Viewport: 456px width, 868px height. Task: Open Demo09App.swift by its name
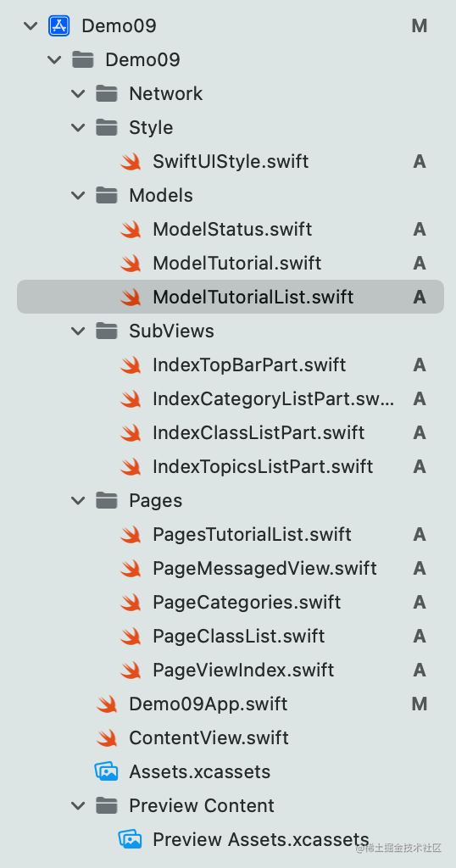coord(208,704)
